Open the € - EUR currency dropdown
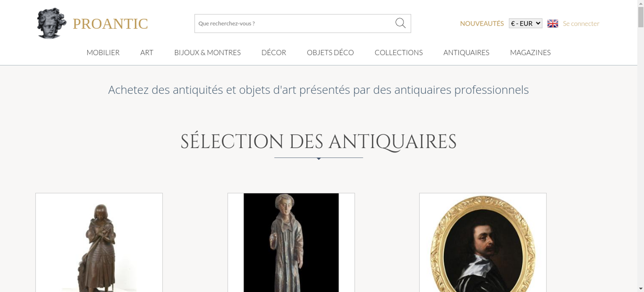Viewport: 644px width, 292px height. [x=526, y=23]
